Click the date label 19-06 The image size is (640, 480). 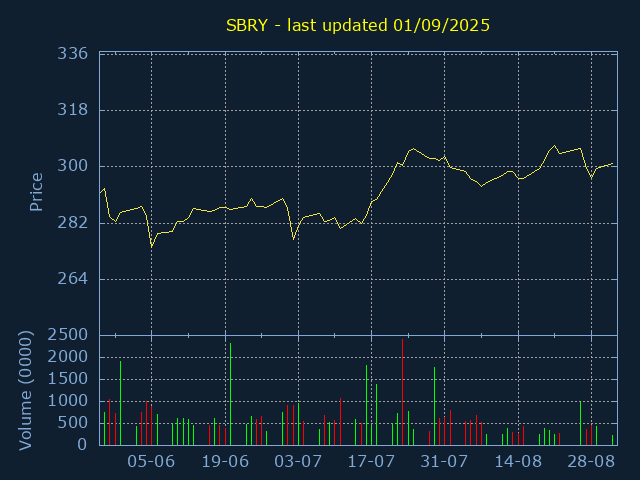[x=225, y=462]
